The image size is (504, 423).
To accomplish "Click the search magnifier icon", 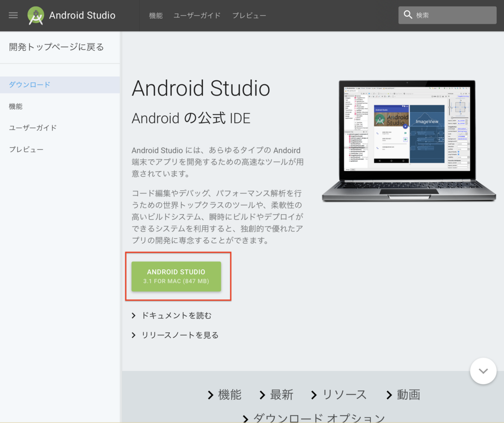I will [x=409, y=15].
